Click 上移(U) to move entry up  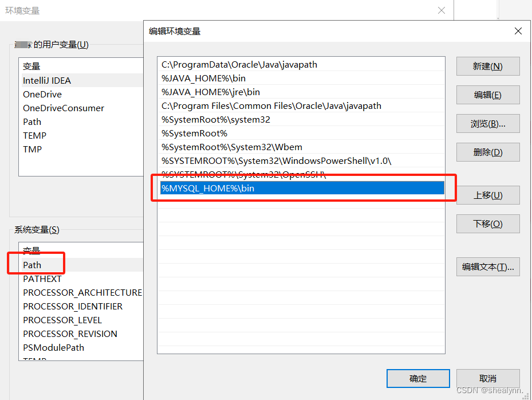coord(487,195)
